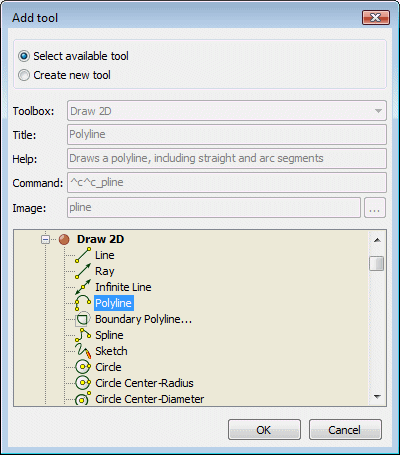Click the Cancel button

[345, 430]
